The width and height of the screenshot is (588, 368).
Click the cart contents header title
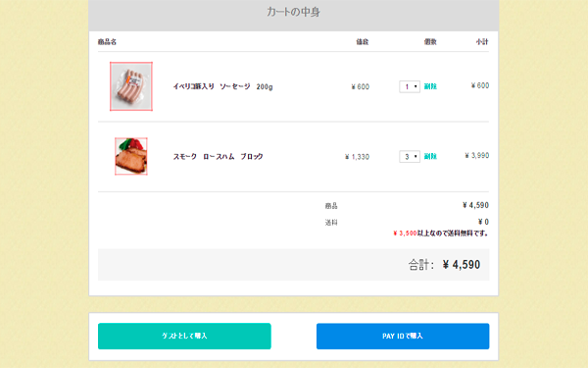pyautogui.click(x=293, y=12)
